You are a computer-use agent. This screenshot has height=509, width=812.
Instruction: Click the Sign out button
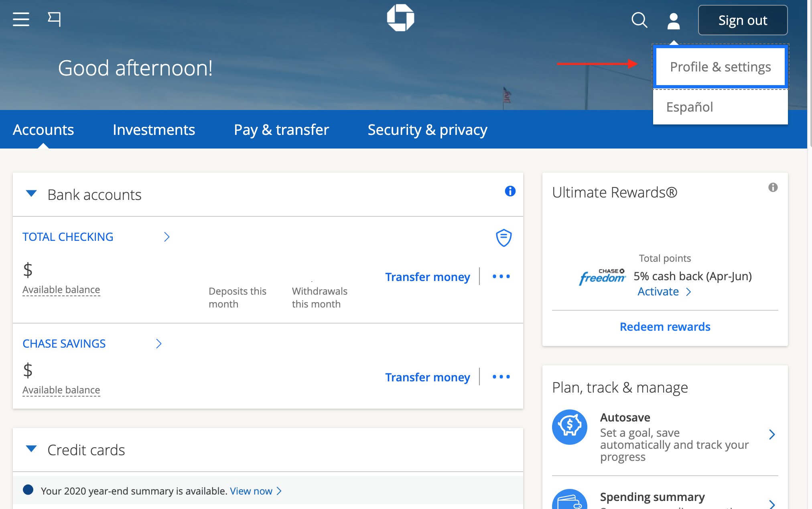743,20
